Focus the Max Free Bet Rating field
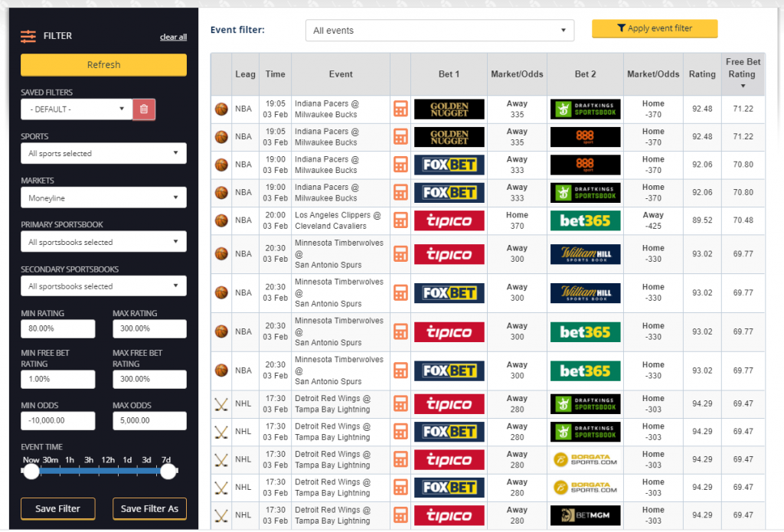This screenshot has width=784, height=532. tap(149, 379)
